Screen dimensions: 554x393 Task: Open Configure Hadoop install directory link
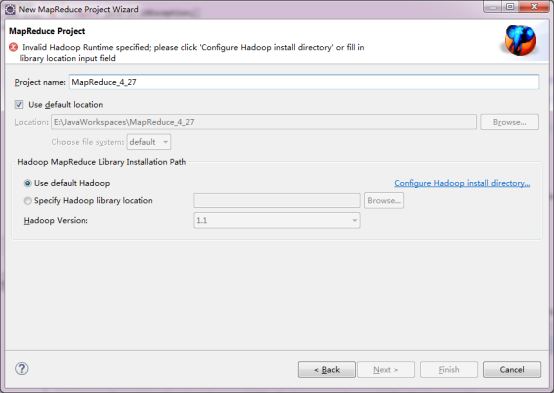point(462,183)
